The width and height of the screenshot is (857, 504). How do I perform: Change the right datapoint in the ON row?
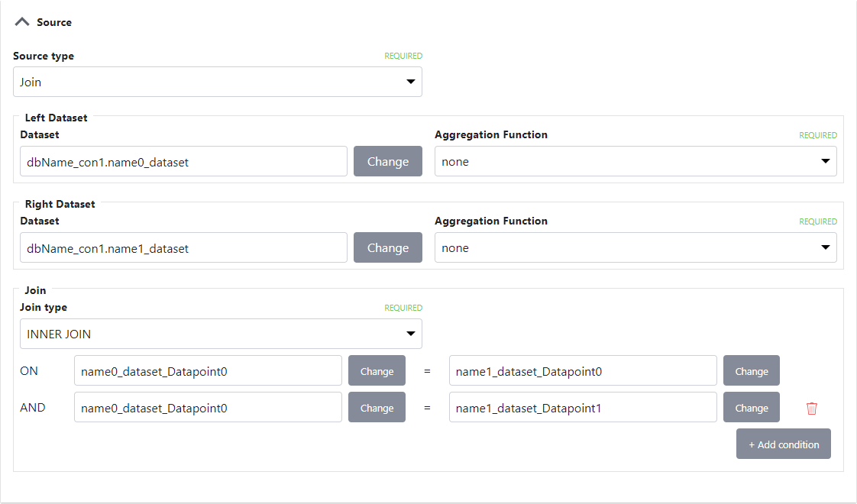coord(751,370)
